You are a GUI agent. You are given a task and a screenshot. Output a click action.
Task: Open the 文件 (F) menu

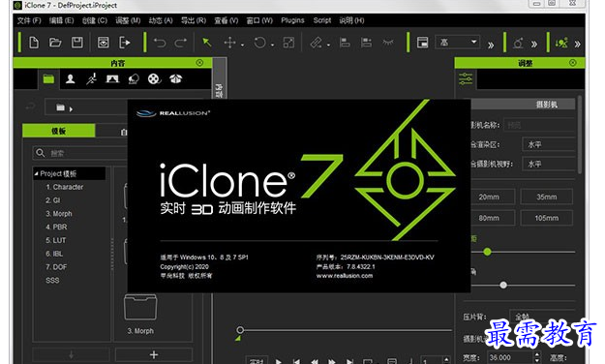click(29, 20)
